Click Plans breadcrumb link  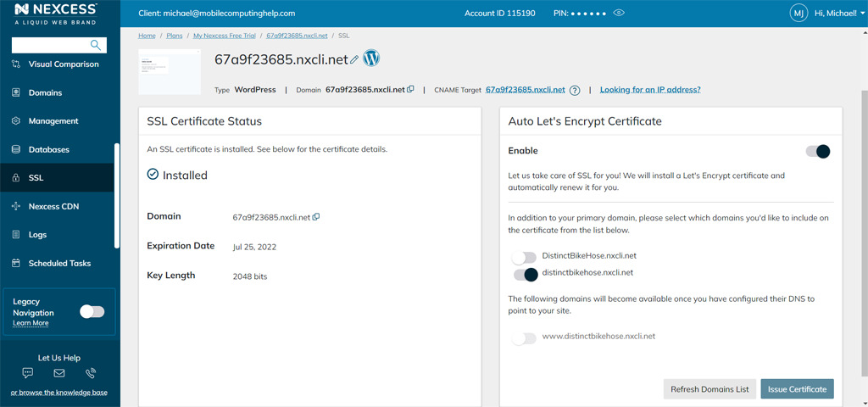tap(175, 36)
